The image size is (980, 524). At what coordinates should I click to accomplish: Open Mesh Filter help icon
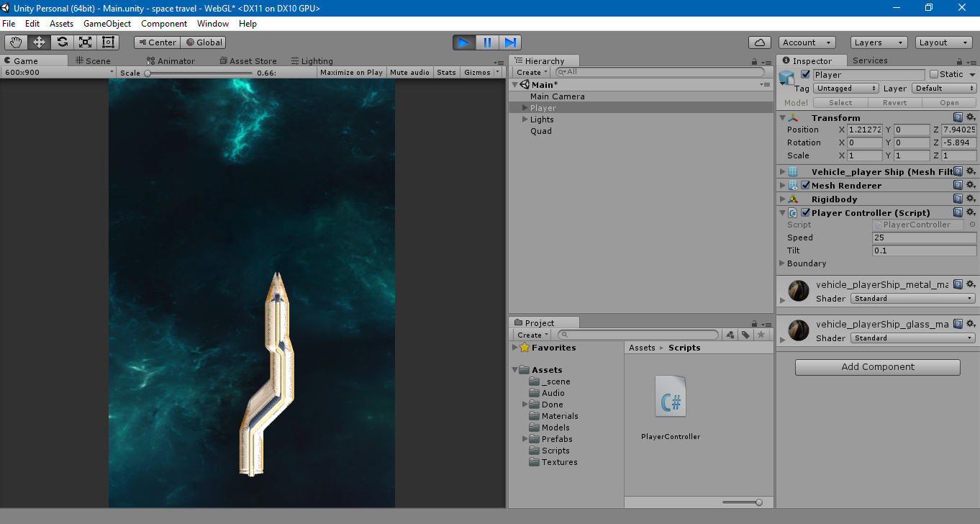[958, 171]
